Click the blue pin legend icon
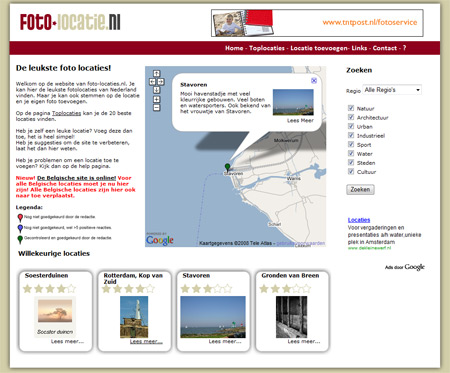Screen dimensions: 450x373 [20, 228]
